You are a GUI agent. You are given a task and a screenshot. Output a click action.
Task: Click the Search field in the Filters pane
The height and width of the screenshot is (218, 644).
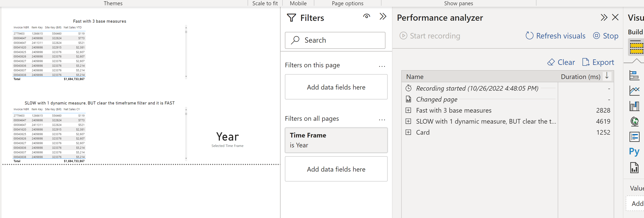[x=335, y=40]
